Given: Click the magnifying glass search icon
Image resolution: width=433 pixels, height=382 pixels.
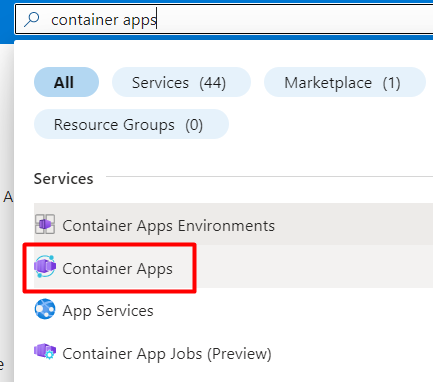Looking at the screenshot, I should pos(32,19).
